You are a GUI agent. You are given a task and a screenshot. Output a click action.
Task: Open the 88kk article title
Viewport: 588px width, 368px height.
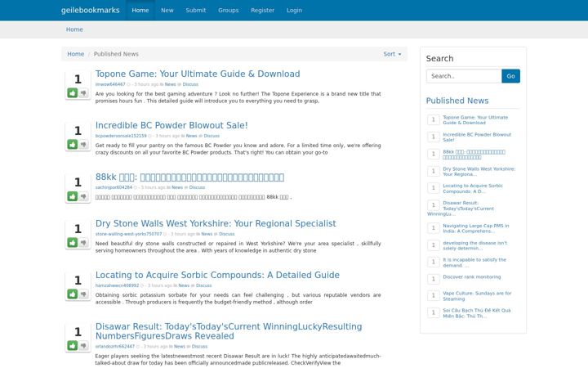[189, 177]
